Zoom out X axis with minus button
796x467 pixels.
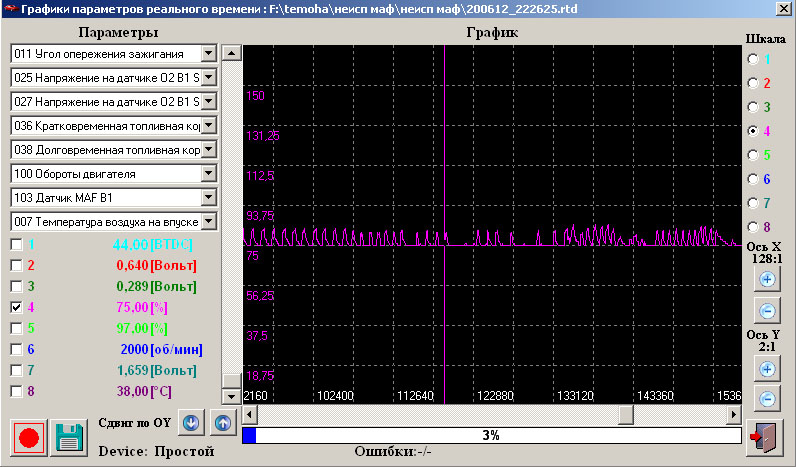pyautogui.click(x=767, y=311)
